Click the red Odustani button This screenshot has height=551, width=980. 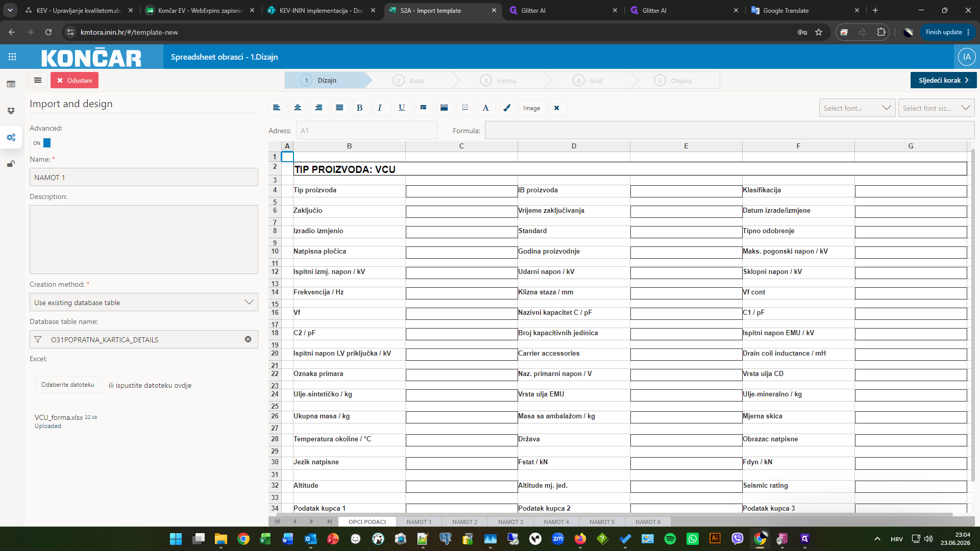pos(75,80)
